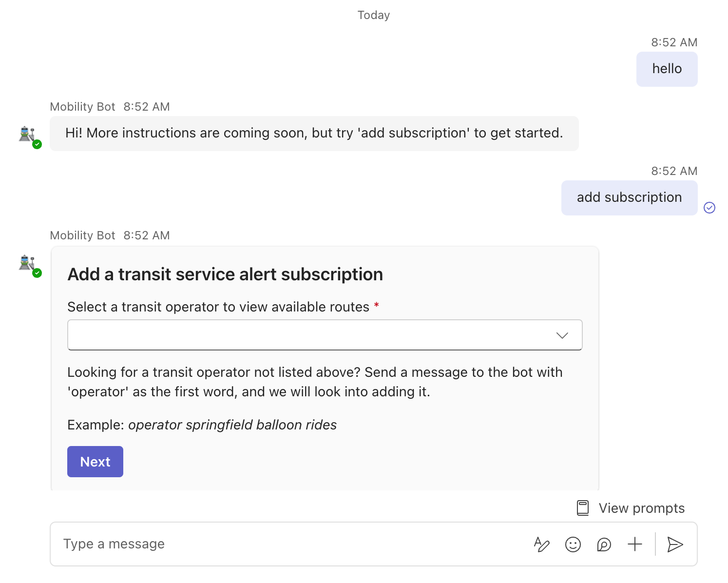728x583 pixels.
Task: Click the plus icon to add attachments
Action: 635,544
